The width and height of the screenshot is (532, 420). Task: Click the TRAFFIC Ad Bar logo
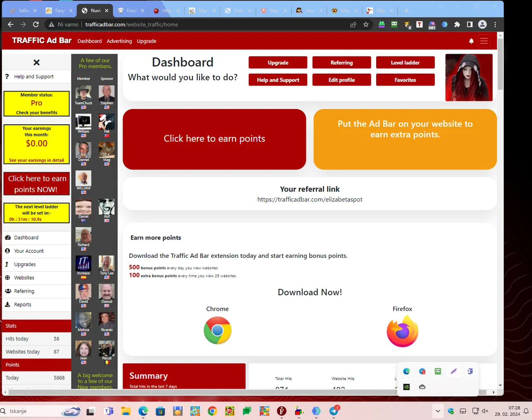[42, 40]
